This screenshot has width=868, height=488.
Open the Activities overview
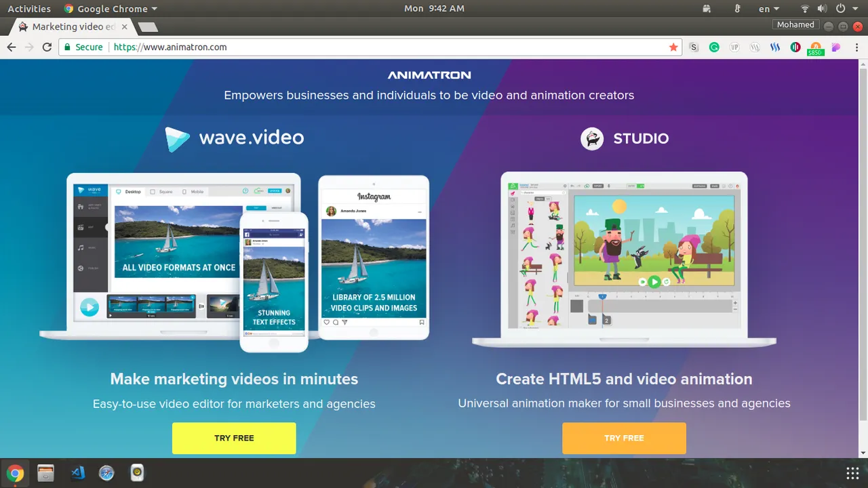tap(29, 9)
